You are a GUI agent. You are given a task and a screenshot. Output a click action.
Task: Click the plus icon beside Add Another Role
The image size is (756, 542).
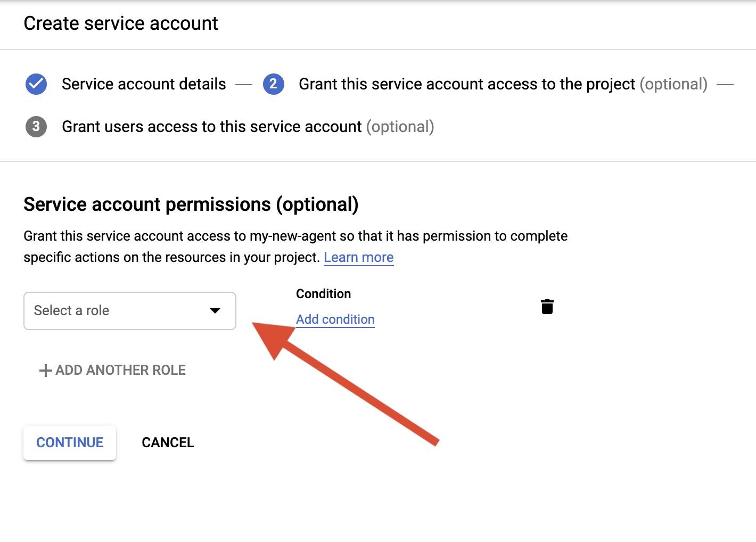(x=45, y=371)
